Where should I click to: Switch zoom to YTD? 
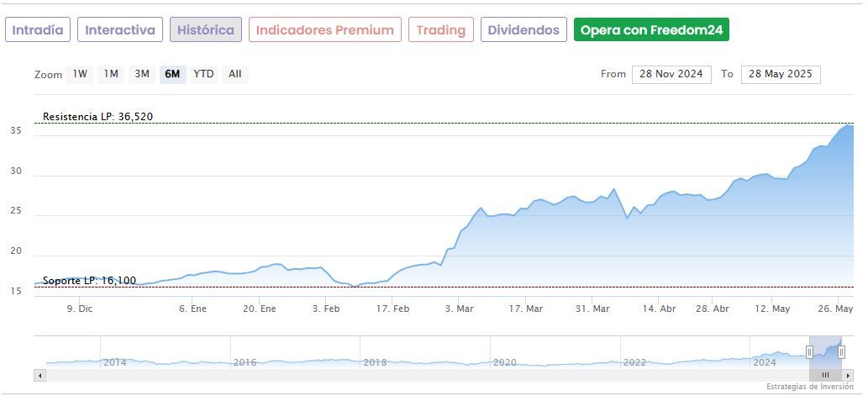[203, 74]
